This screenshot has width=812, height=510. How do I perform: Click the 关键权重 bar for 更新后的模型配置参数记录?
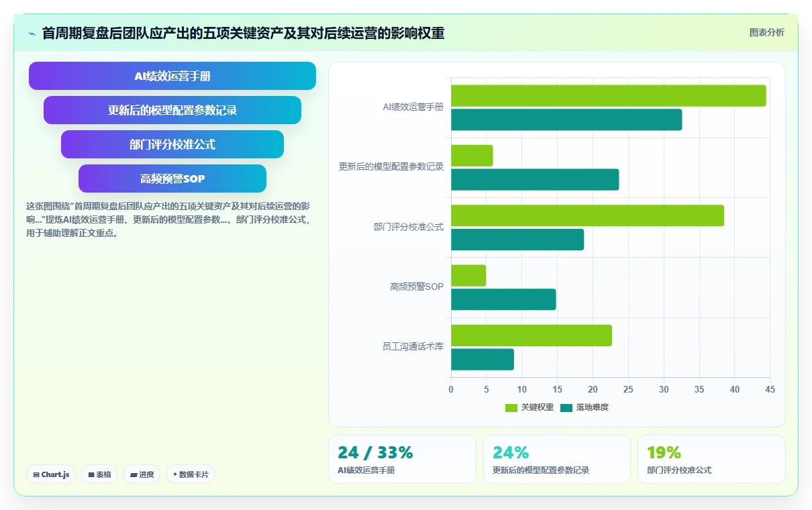point(472,156)
